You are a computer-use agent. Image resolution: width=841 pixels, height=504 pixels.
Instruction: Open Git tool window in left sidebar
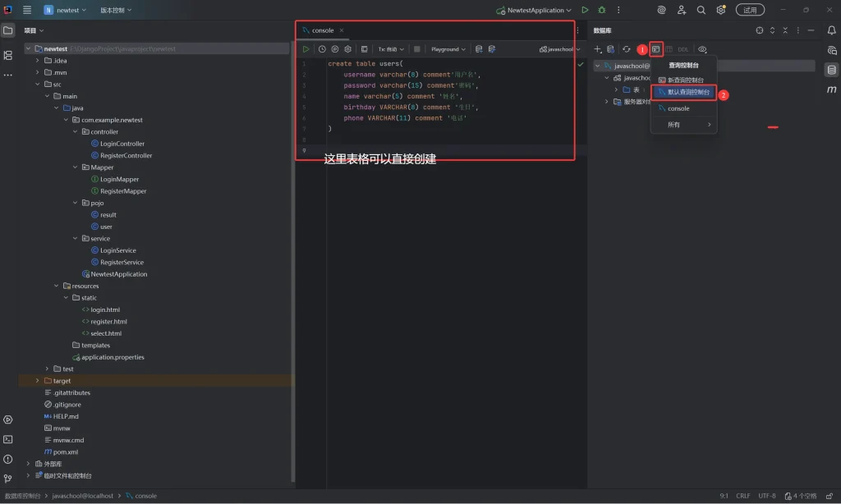[x=8, y=479]
